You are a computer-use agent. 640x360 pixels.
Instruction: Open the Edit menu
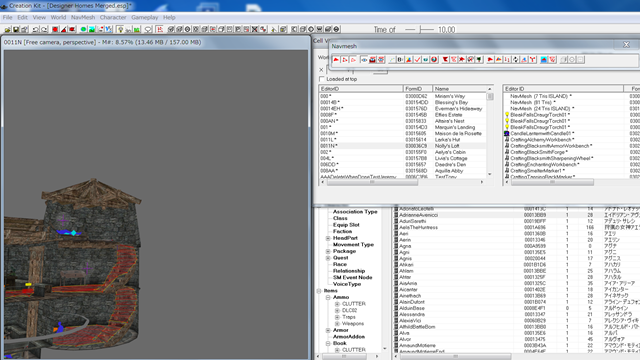coord(22,18)
